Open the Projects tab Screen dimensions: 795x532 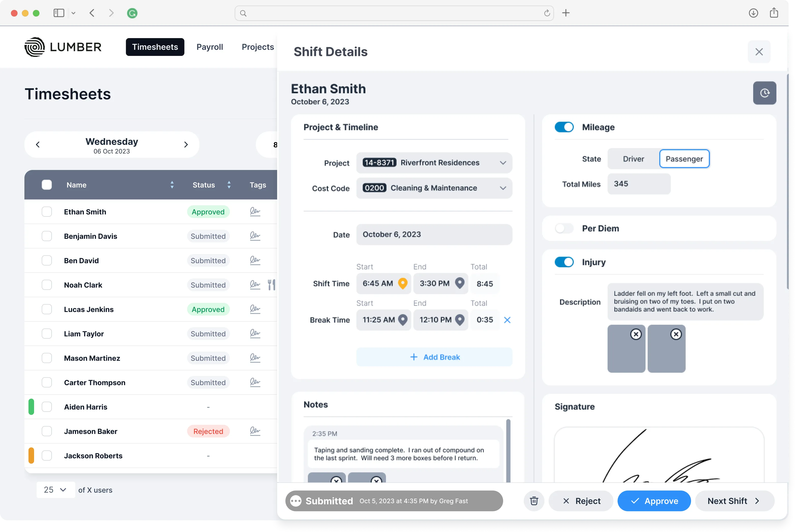(x=257, y=47)
